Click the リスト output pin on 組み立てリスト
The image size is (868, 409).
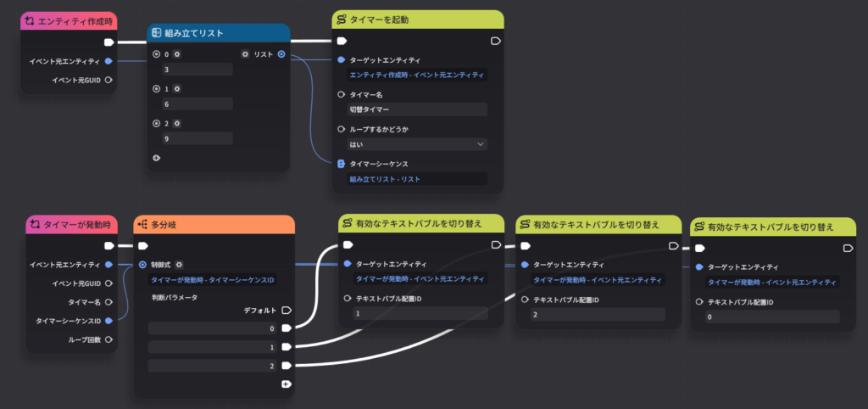point(281,54)
